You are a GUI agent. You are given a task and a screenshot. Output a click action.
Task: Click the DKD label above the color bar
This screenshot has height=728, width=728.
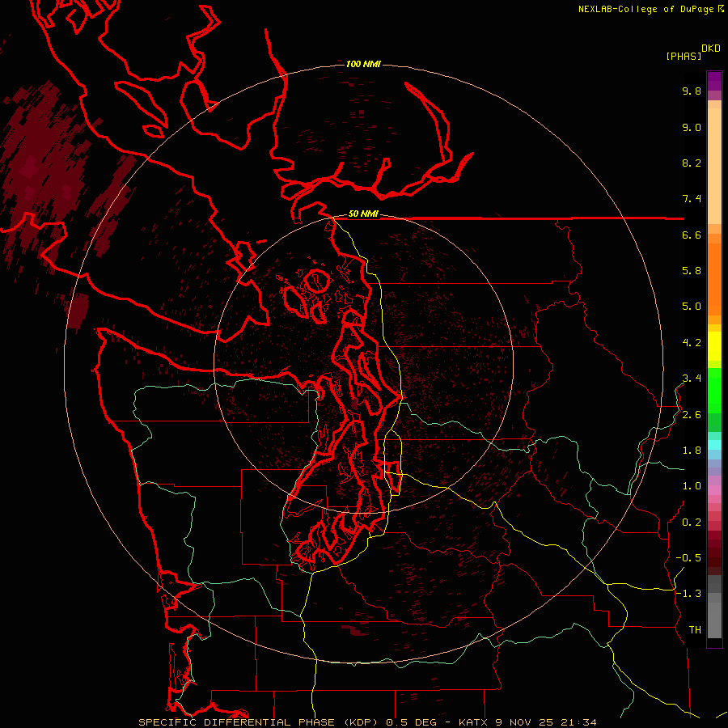pyautogui.click(x=711, y=48)
